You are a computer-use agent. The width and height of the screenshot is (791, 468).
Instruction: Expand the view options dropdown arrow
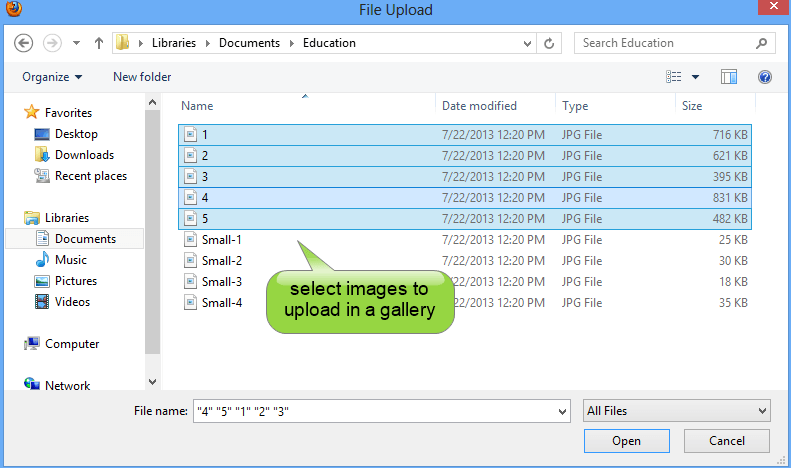point(696,77)
